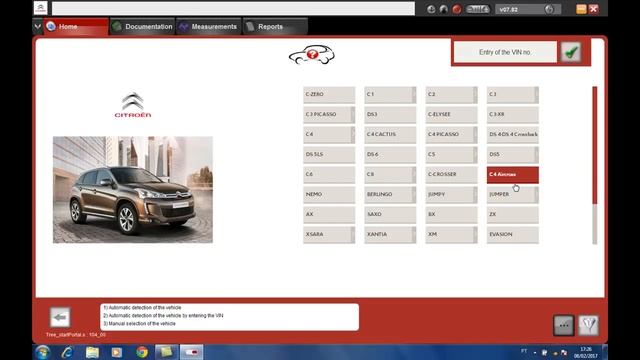Click the headset assistance icon in the top bar
This screenshot has width=640, height=360.
coord(444,9)
